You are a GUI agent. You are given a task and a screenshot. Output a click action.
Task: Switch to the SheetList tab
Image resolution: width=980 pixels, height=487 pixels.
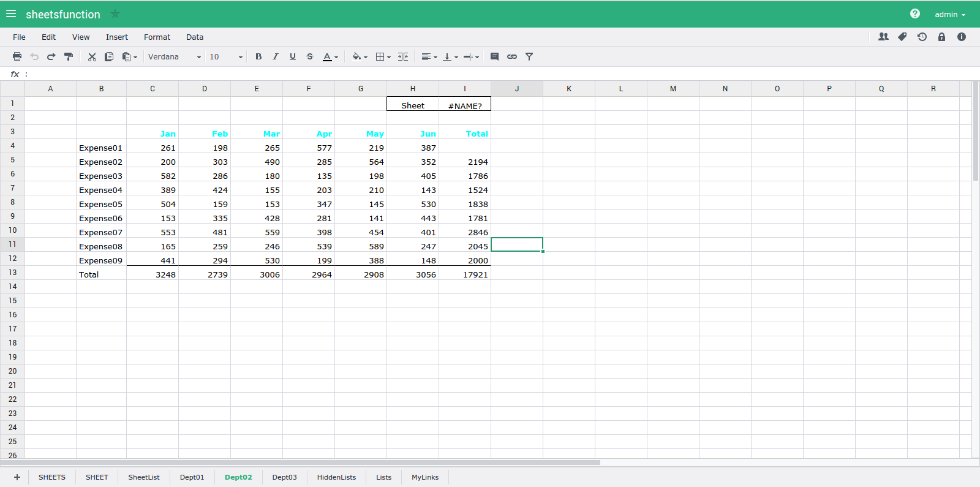pyautogui.click(x=144, y=477)
